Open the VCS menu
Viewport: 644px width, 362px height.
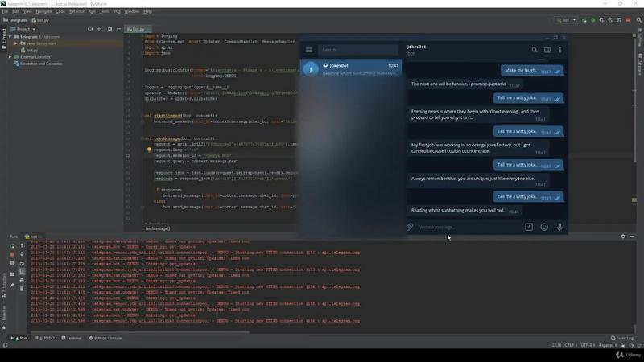click(117, 11)
